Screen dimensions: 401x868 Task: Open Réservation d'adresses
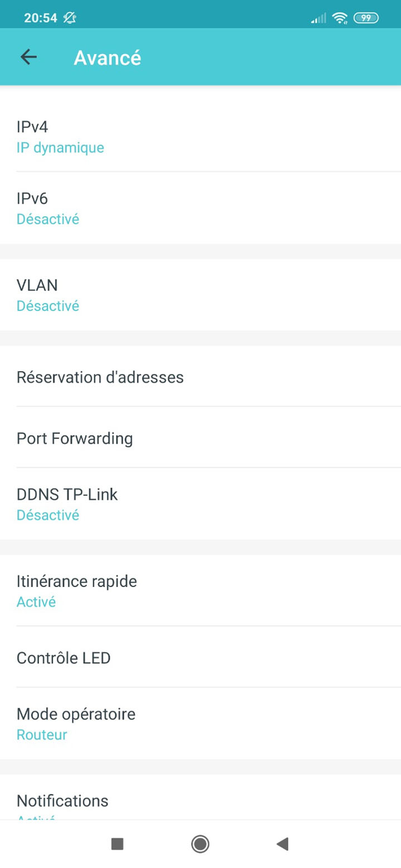pyautogui.click(x=200, y=377)
